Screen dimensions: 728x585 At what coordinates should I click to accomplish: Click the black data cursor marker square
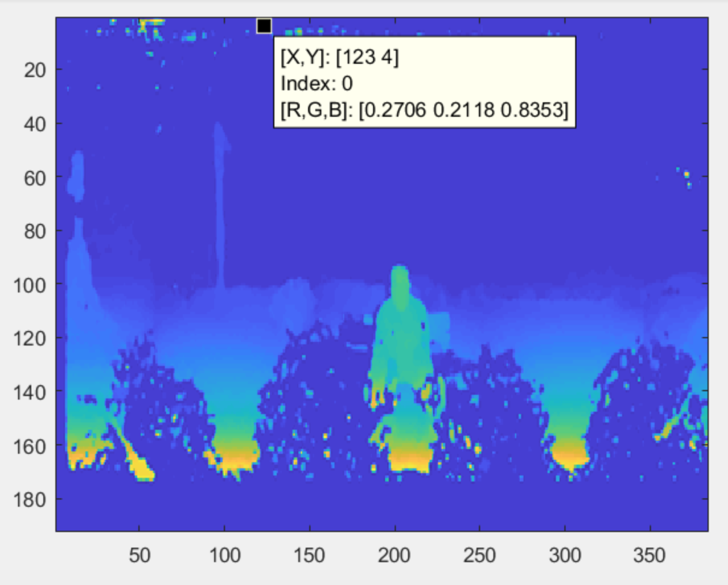[264, 26]
